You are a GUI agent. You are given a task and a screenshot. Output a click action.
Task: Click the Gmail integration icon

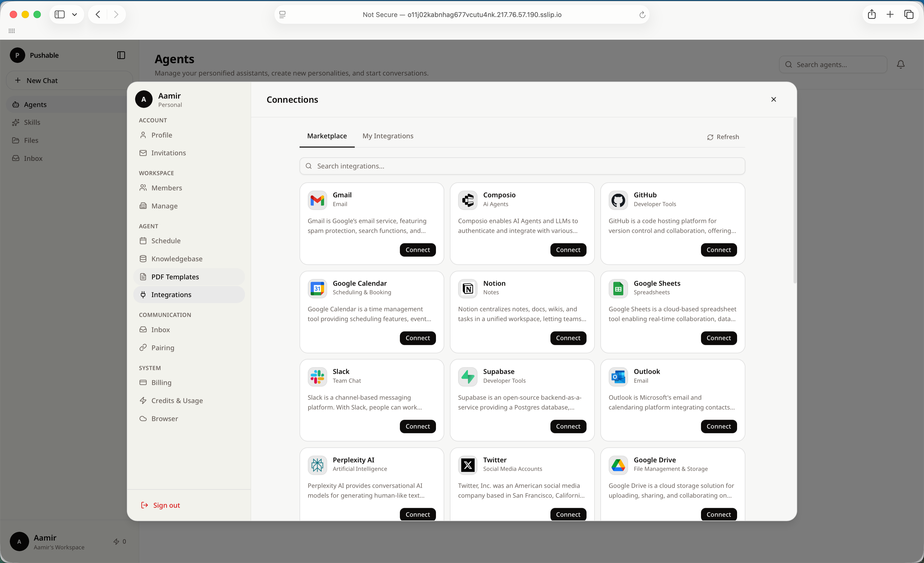coord(317,200)
